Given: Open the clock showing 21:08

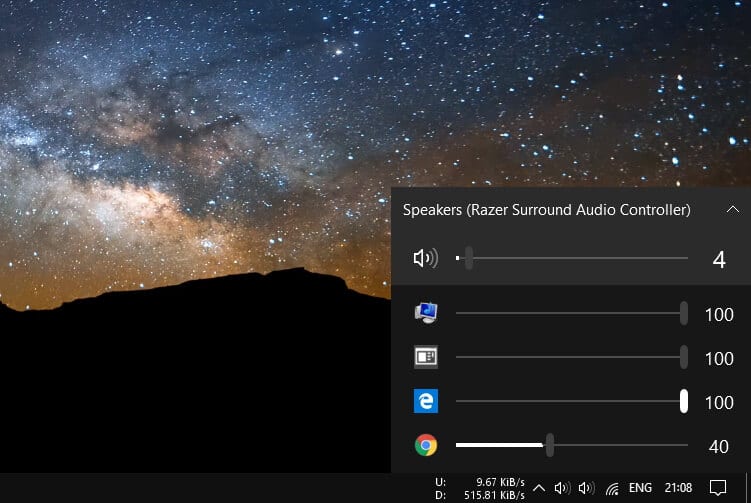Looking at the screenshot, I should (x=678, y=488).
